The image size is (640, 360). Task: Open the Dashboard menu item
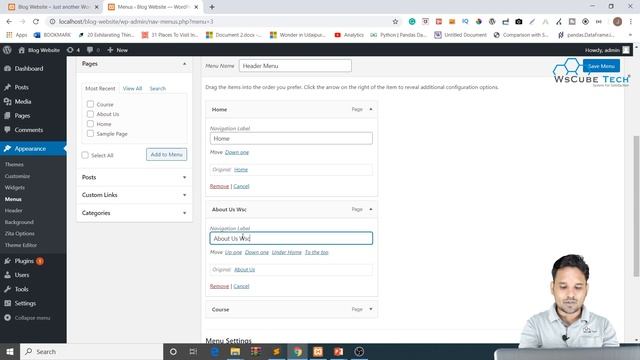tap(29, 69)
